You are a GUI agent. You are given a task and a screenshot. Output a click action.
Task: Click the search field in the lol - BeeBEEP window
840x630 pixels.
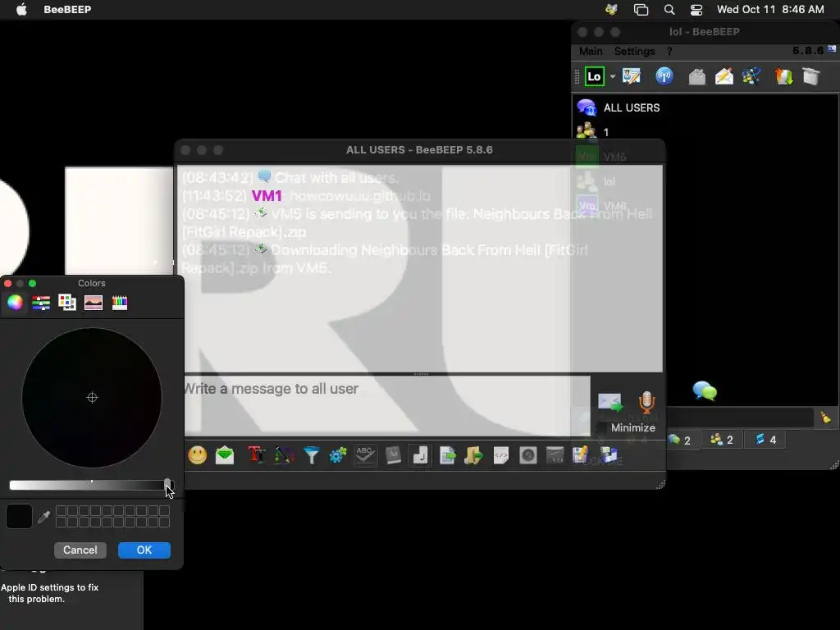tap(740, 418)
